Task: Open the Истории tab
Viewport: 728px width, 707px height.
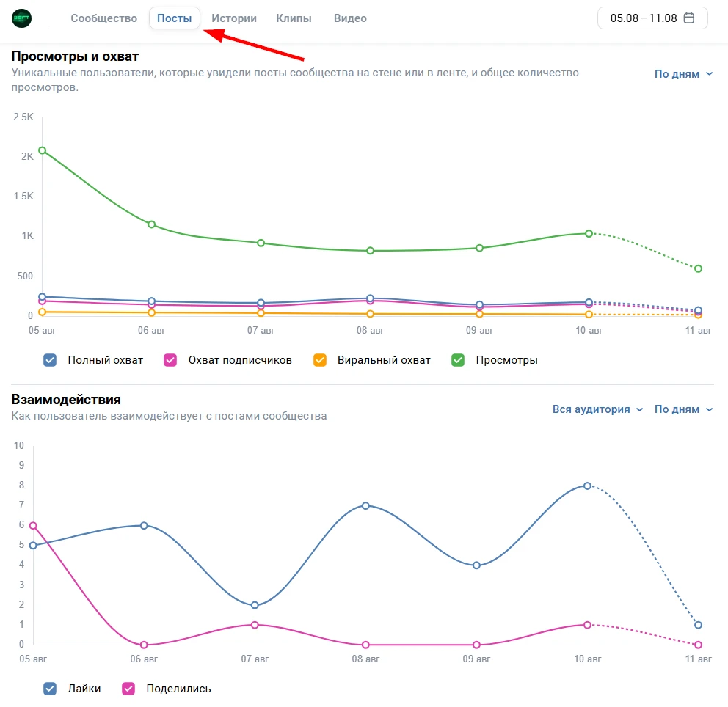Action: click(x=234, y=18)
